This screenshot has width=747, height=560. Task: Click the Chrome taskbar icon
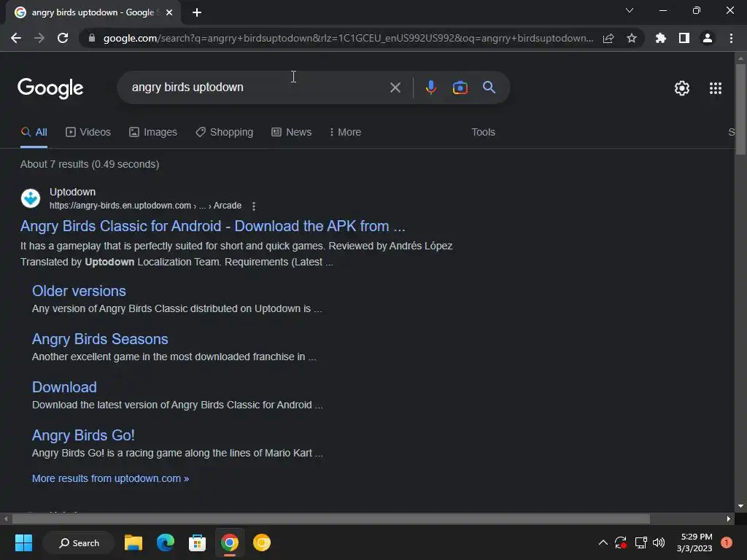click(x=229, y=542)
